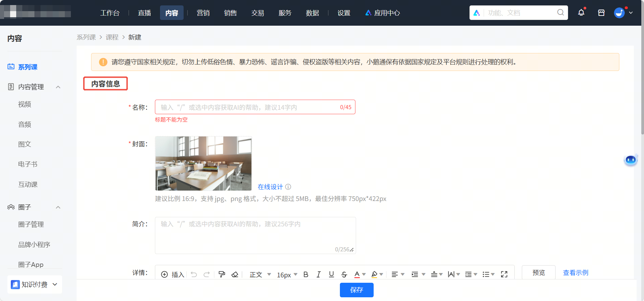Open the store icon in header
This screenshot has height=301, width=644.
[x=601, y=13]
